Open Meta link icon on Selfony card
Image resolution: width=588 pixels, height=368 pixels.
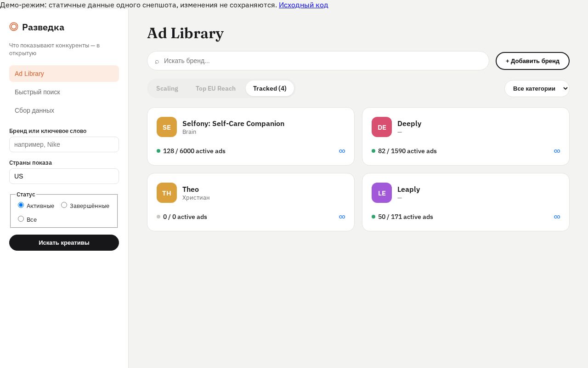point(342,151)
